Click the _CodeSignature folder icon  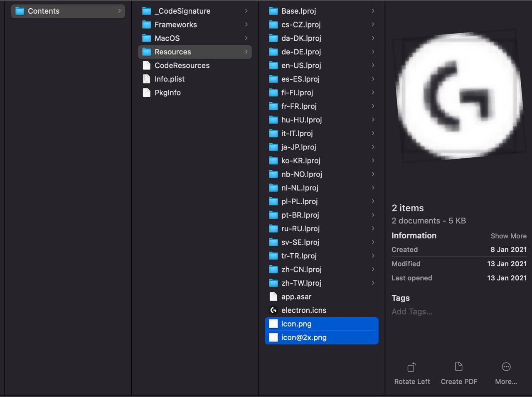tap(146, 11)
